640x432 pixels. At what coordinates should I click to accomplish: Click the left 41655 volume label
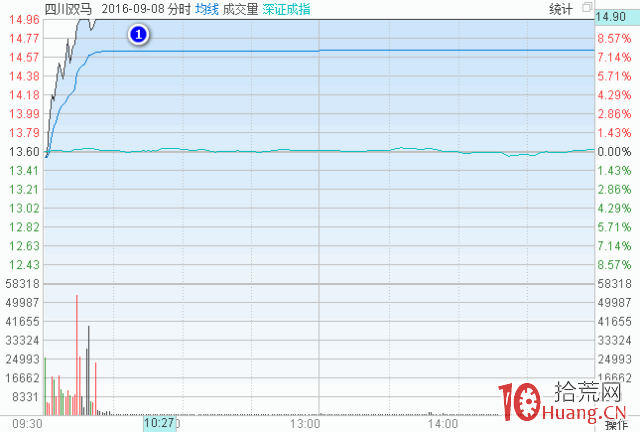coord(22,322)
